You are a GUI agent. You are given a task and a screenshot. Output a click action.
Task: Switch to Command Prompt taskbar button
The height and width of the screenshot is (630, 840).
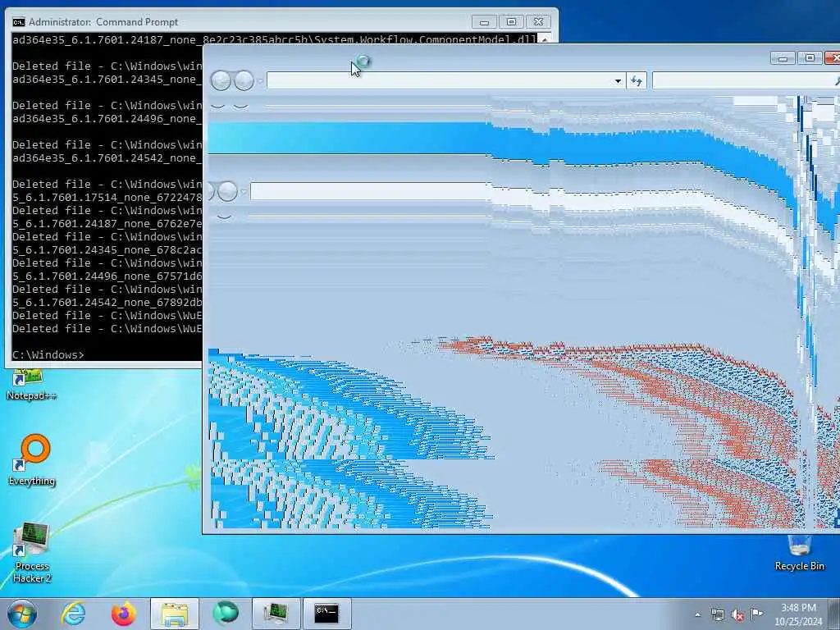326,614
